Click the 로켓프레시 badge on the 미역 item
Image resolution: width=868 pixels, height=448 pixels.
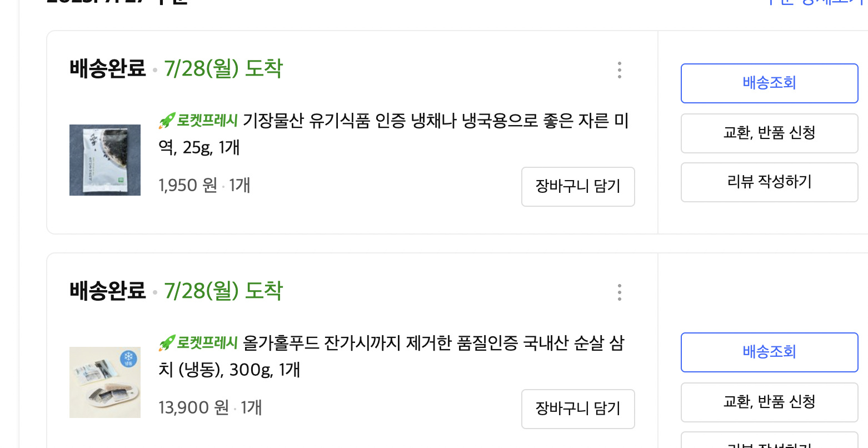198,121
